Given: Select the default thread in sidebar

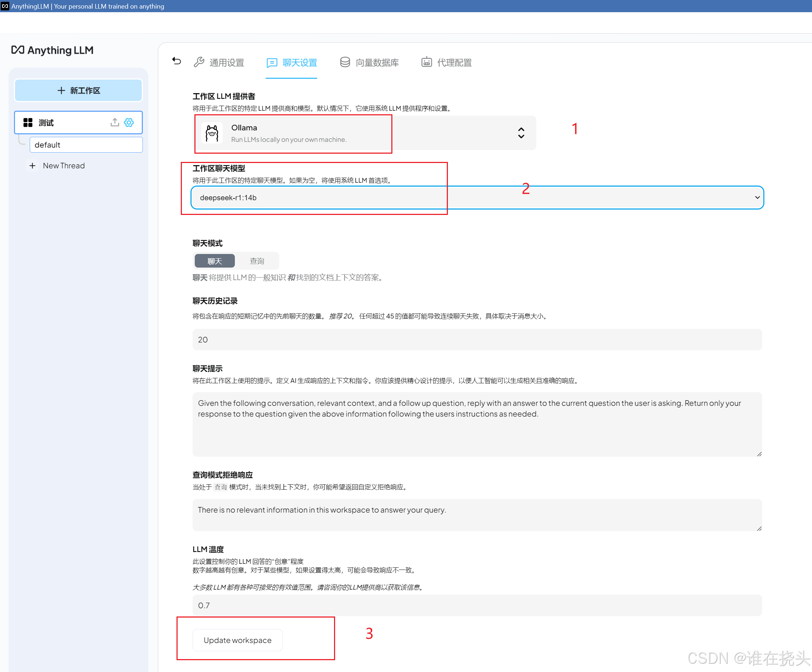Looking at the screenshot, I should (86, 145).
